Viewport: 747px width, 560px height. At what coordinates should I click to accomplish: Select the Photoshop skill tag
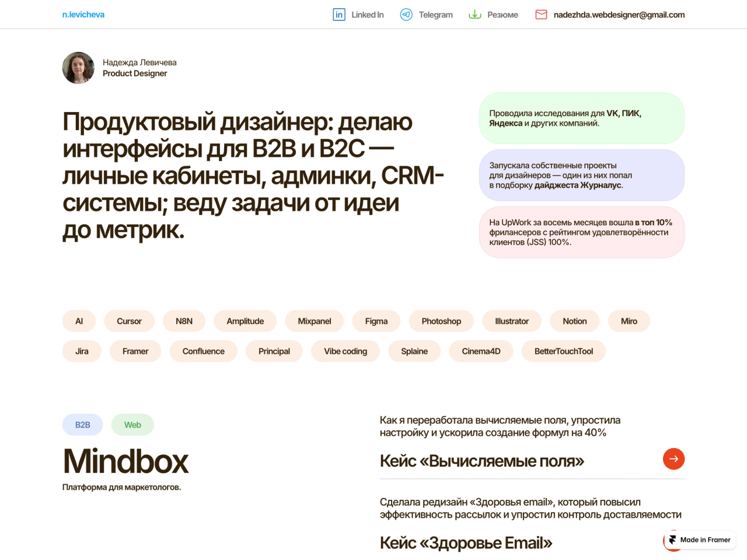(441, 321)
